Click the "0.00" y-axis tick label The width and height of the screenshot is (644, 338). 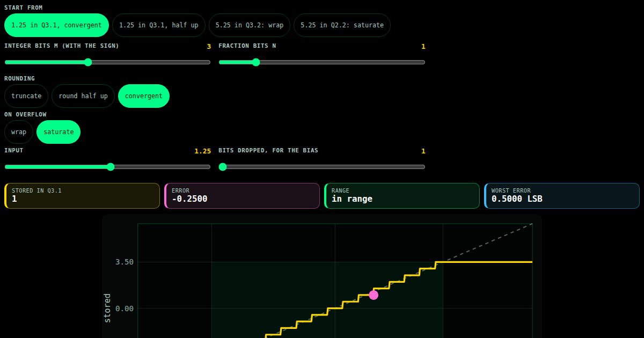pos(125,308)
